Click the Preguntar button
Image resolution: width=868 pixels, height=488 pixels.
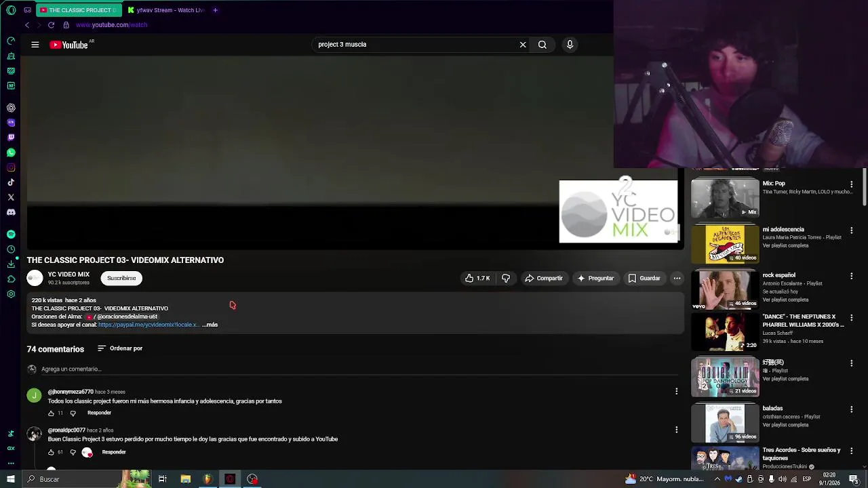[x=595, y=278]
